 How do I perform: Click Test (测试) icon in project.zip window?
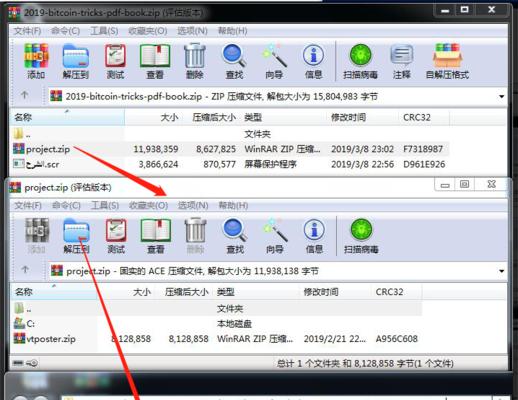pos(116,236)
